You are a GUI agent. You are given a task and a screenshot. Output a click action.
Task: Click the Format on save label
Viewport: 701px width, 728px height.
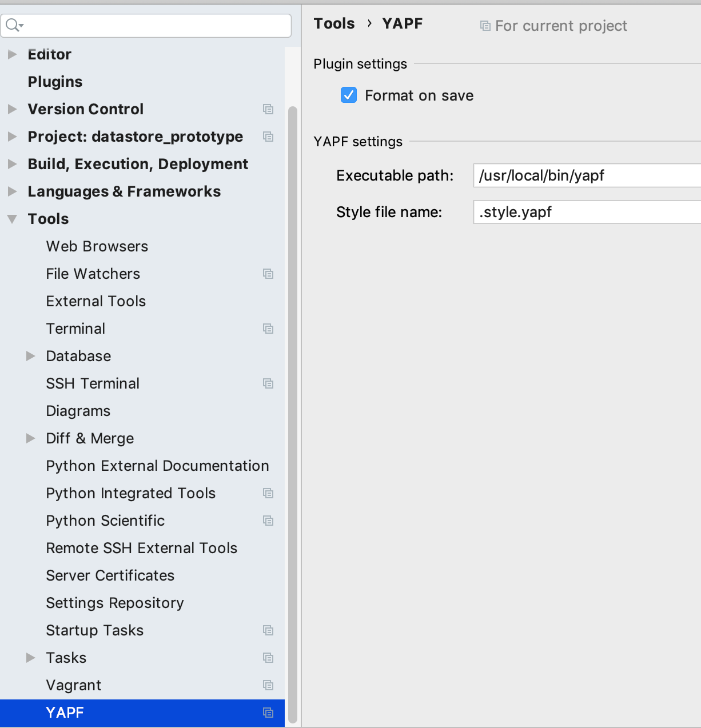coord(419,95)
